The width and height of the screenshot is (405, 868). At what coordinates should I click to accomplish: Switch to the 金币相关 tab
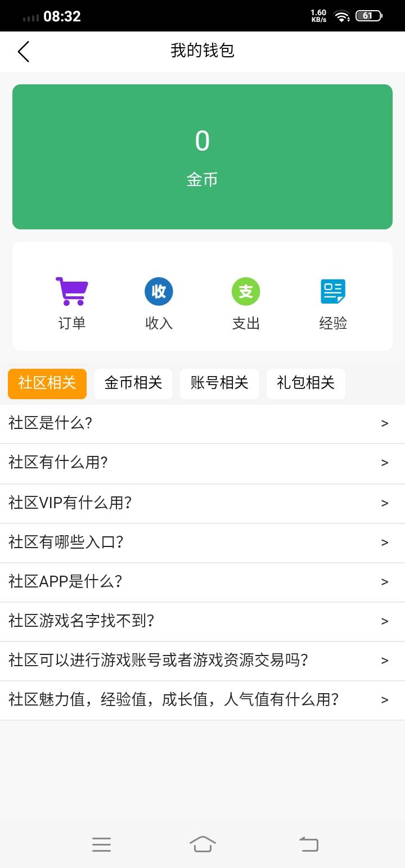coord(133,383)
